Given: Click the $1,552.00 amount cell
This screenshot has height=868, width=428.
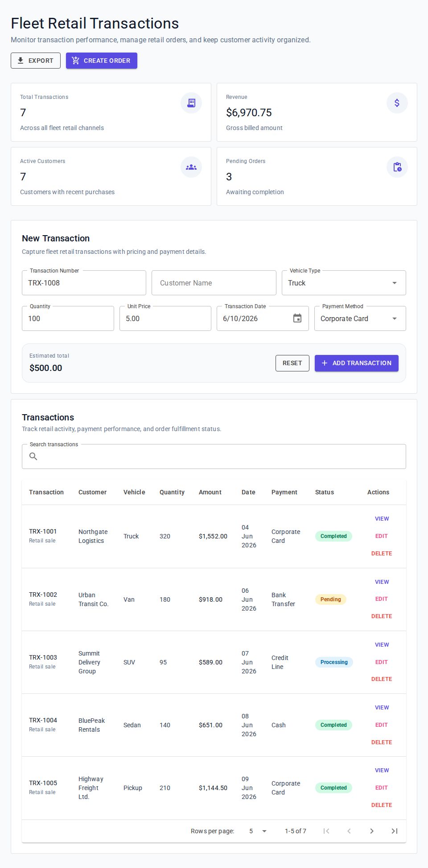Looking at the screenshot, I should point(213,536).
